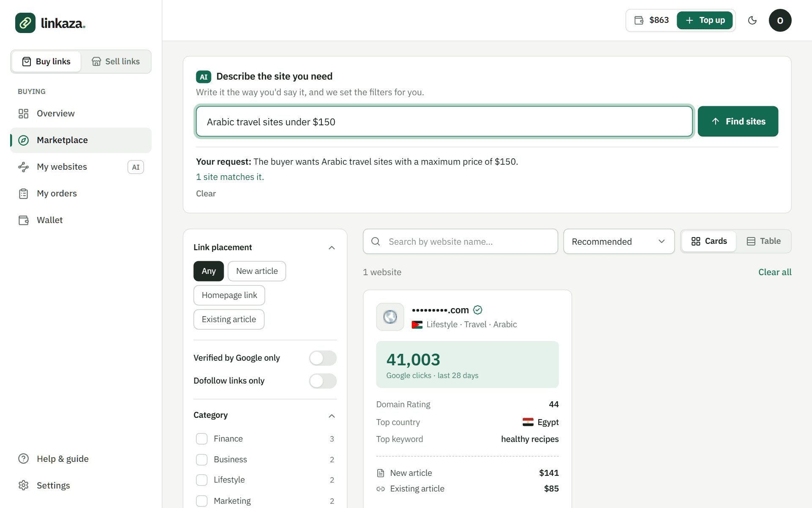Collapse the Category section

click(332, 416)
